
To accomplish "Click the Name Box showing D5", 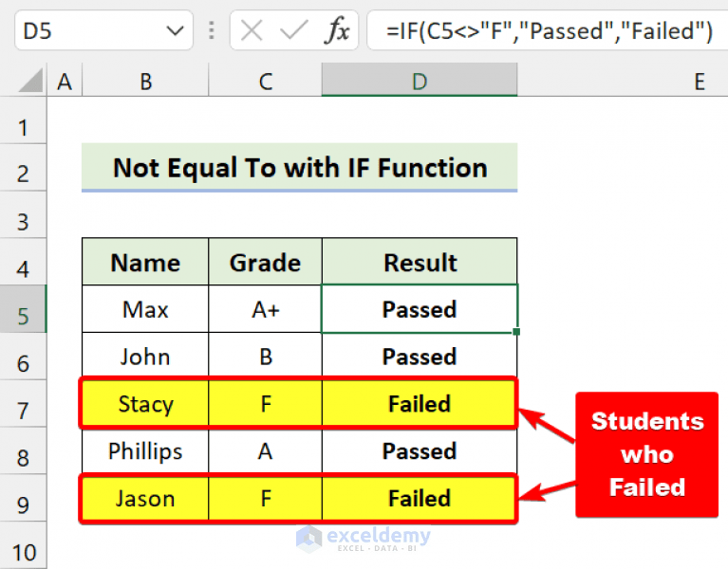I will click(103, 30).
